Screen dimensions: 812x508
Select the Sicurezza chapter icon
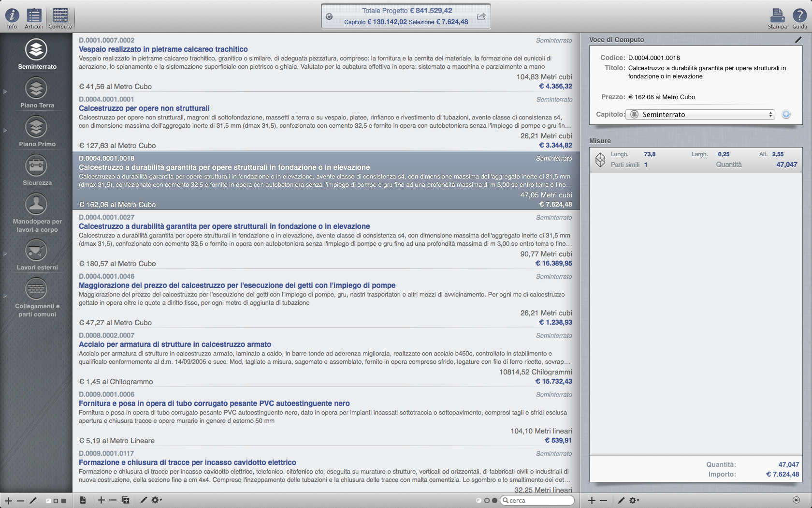point(36,166)
